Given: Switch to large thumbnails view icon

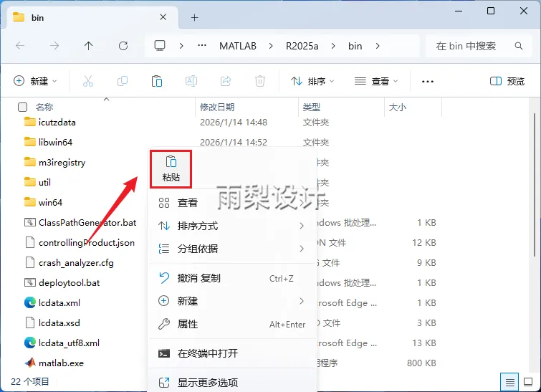Looking at the screenshot, I should 528,382.
